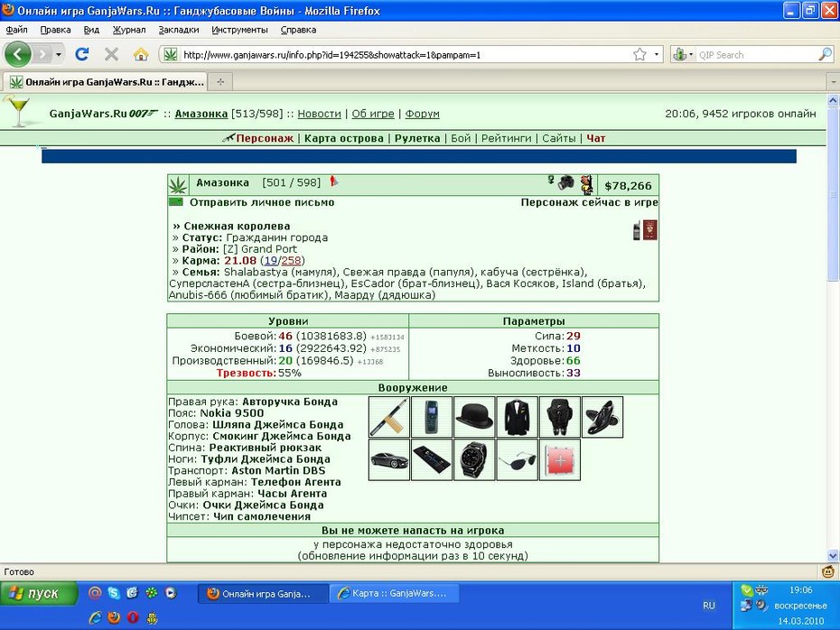This screenshot has width=840, height=630.
Task: Reload the page with the refresh button
Action: tap(82, 54)
